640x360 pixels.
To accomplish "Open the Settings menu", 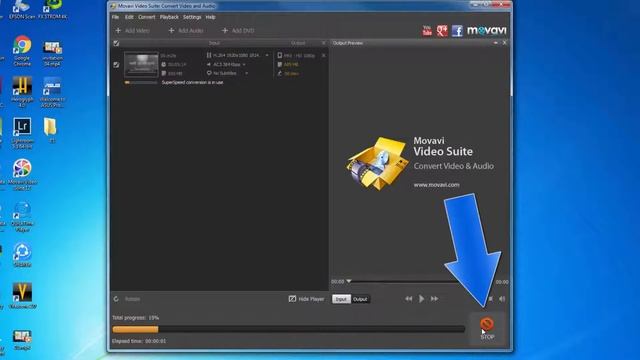I will (x=192, y=17).
